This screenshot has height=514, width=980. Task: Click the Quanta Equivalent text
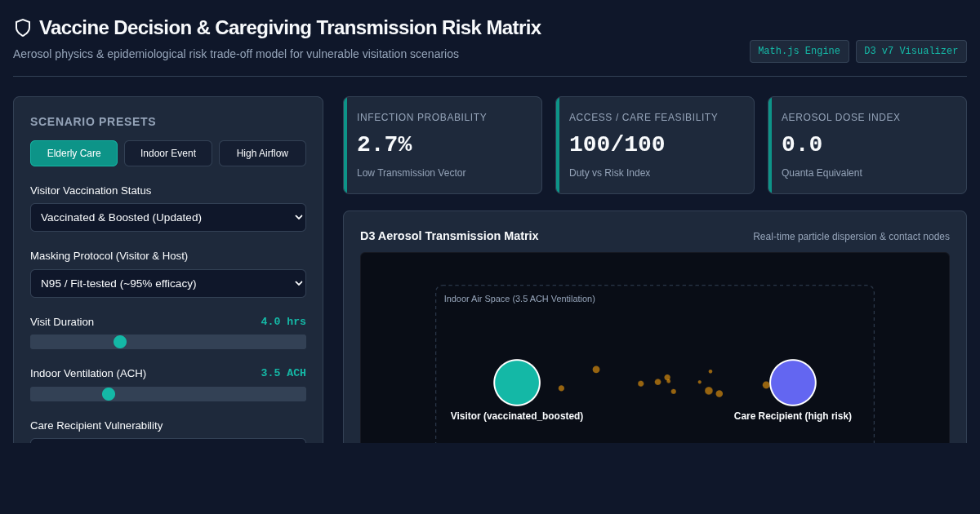(822, 173)
